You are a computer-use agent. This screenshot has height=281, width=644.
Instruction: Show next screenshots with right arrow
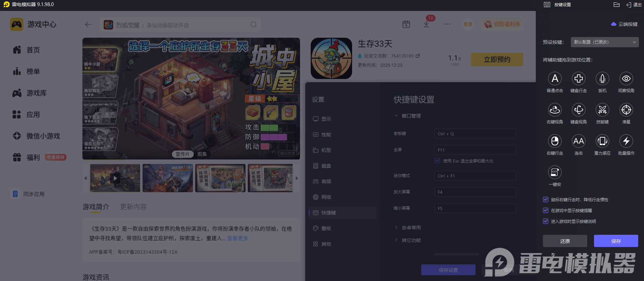(297, 178)
